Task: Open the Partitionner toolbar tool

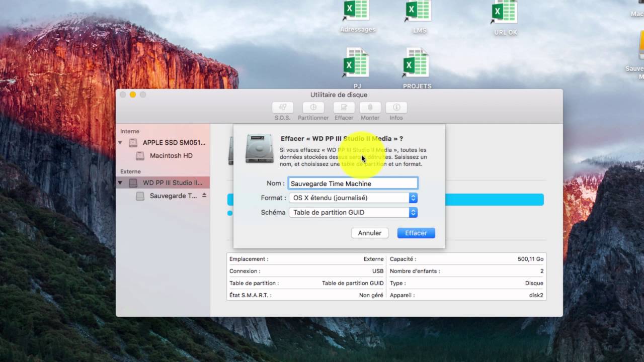Action: tap(313, 108)
